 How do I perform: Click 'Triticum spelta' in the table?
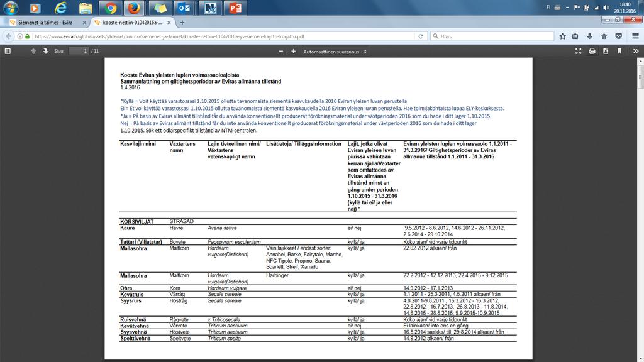click(x=225, y=339)
